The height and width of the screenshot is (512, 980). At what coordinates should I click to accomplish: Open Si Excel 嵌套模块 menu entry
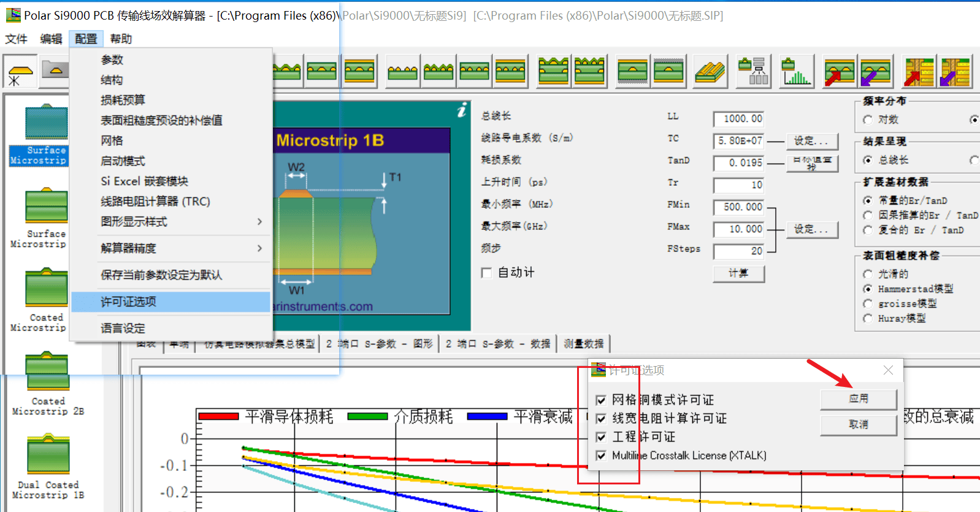click(x=170, y=181)
